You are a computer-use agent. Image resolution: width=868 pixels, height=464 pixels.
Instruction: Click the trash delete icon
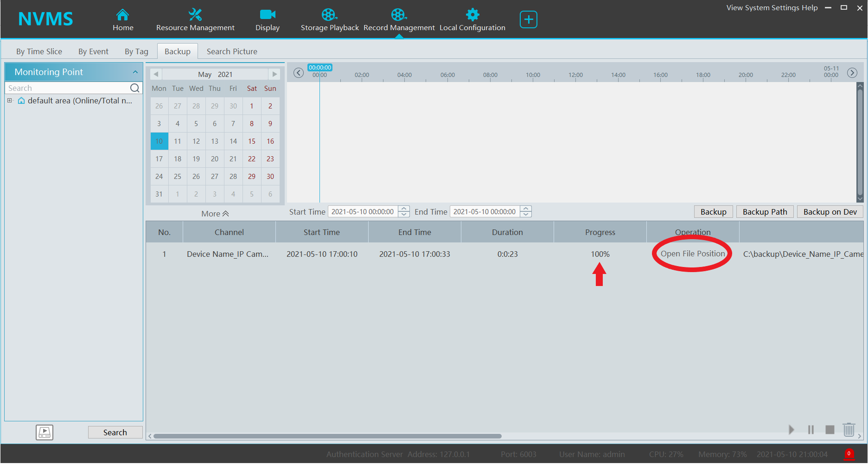coord(849,430)
